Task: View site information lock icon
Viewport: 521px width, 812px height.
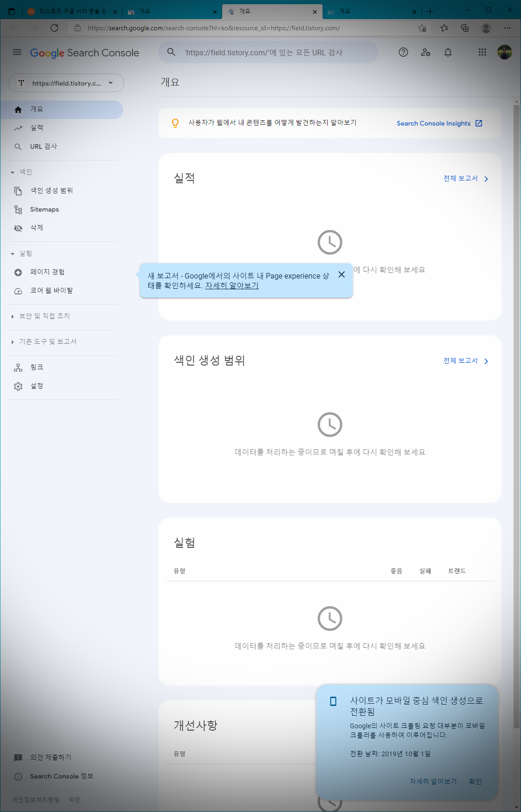Action: (x=78, y=28)
